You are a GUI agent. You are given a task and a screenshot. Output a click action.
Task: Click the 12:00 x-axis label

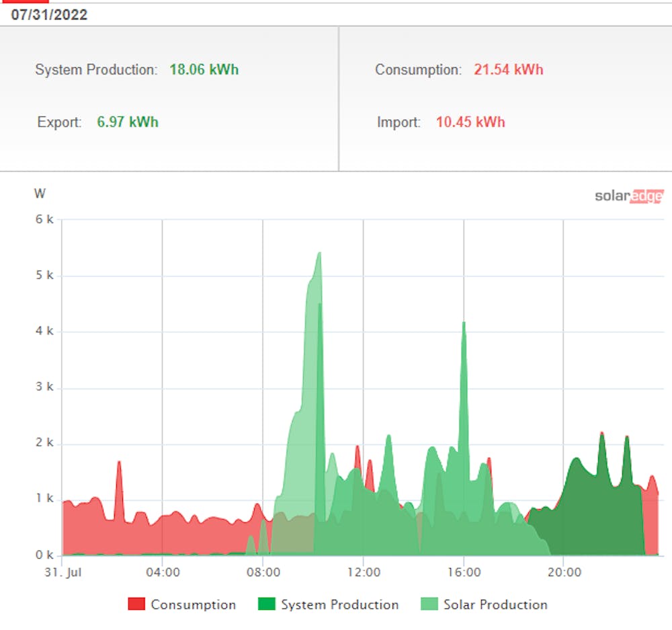click(364, 572)
